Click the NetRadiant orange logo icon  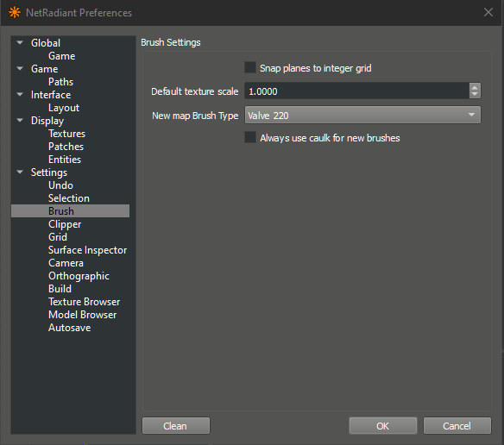pyautogui.click(x=15, y=13)
